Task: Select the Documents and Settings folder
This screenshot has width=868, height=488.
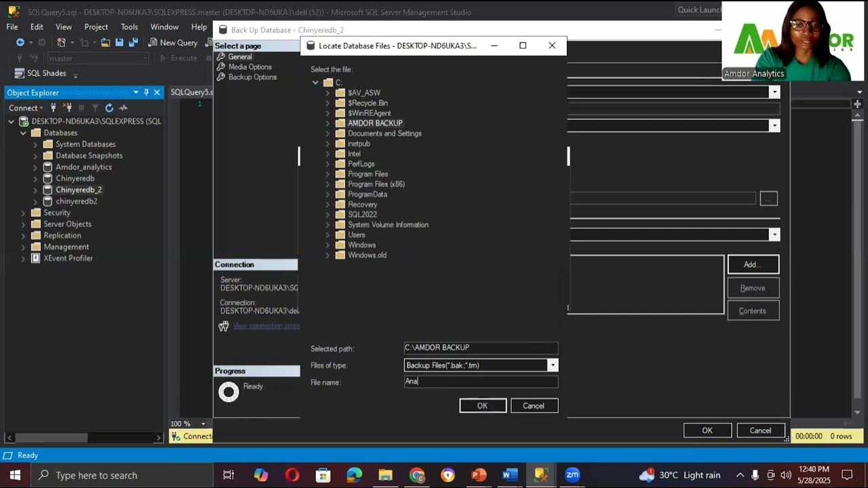Action: point(384,134)
